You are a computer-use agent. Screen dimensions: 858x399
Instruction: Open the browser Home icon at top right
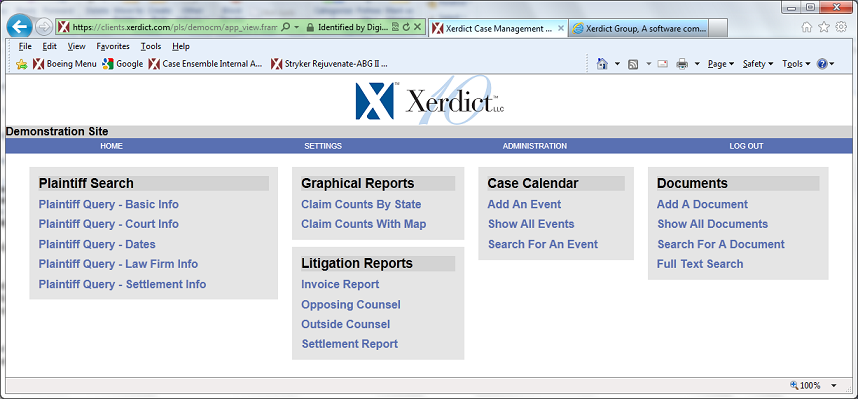(x=806, y=27)
